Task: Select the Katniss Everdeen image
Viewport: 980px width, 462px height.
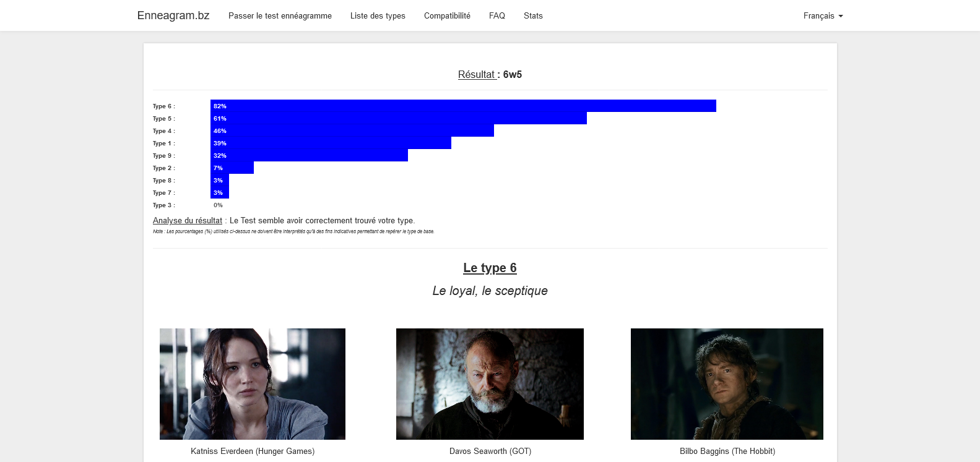Action: [253, 384]
